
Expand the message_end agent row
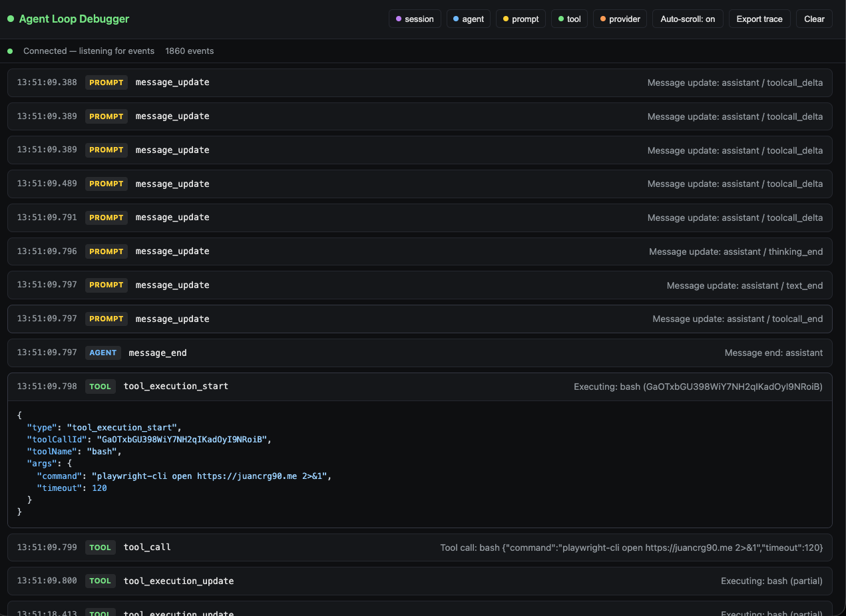pyautogui.click(x=420, y=353)
